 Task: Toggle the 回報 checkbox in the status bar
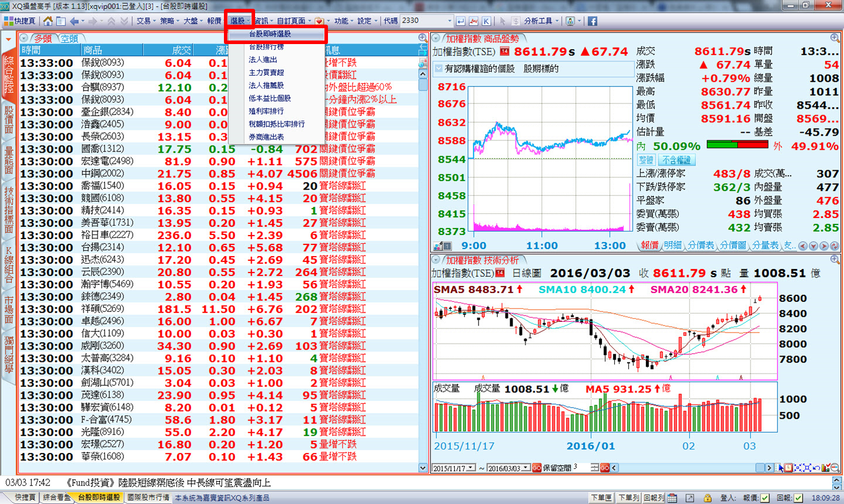798,498
